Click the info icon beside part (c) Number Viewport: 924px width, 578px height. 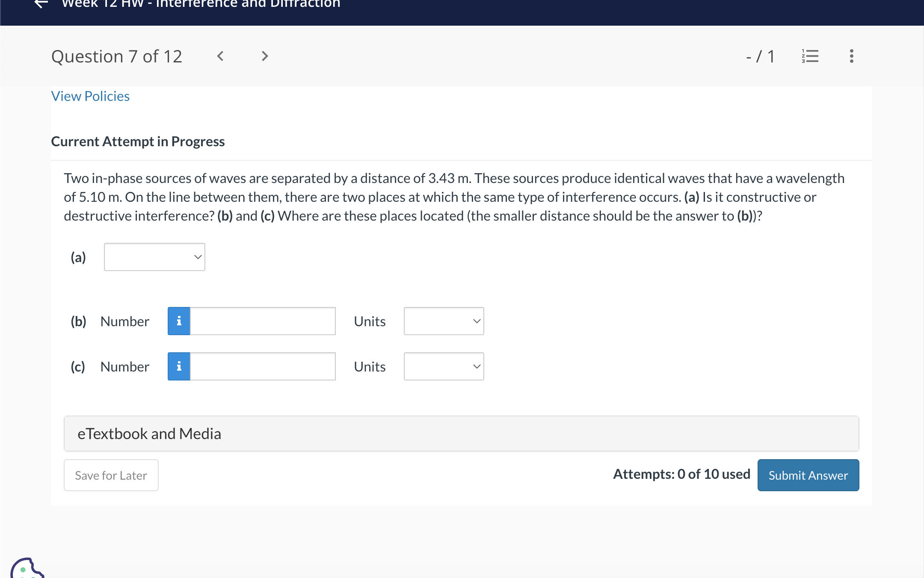[x=178, y=366]
